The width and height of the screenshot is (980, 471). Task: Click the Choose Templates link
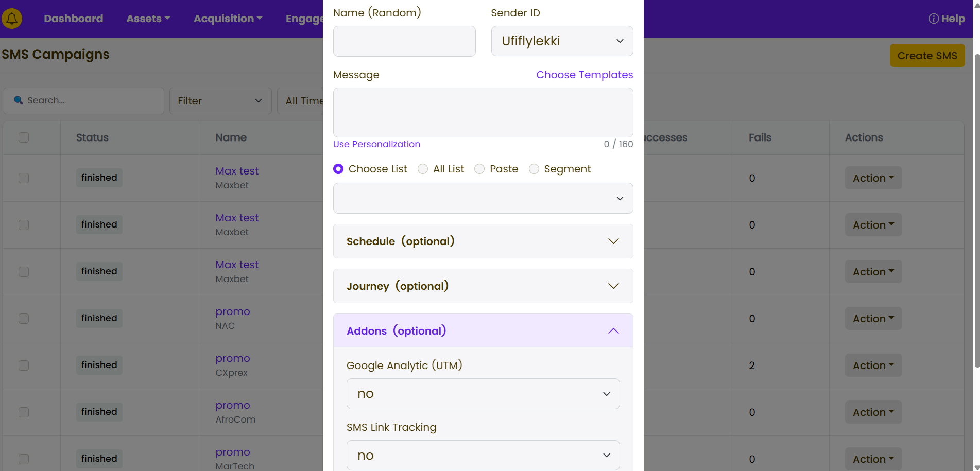(x=584, y=75)
